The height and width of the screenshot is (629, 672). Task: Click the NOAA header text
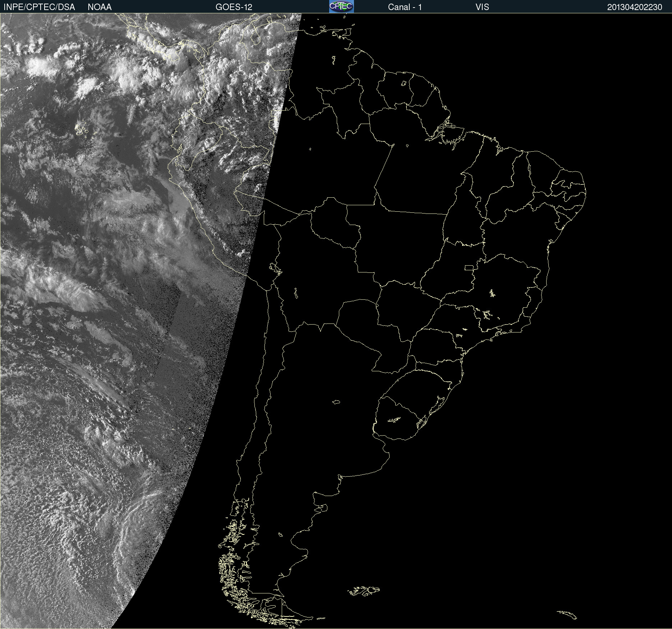(x=100, y=7)
